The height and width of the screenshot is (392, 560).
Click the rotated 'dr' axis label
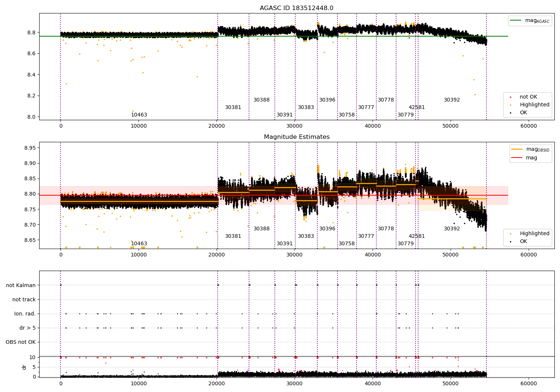click(x=24, y=367)
